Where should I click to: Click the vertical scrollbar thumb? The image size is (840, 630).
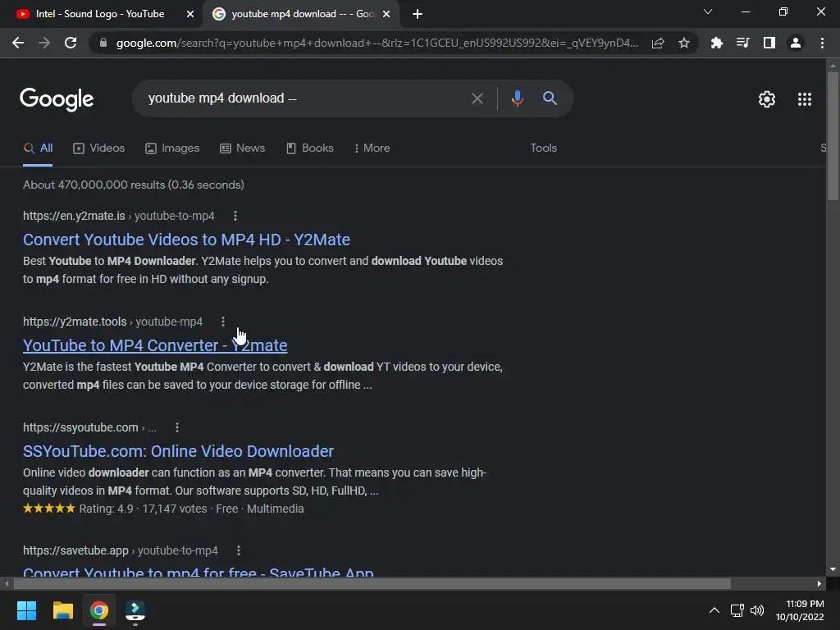(833, 136)
